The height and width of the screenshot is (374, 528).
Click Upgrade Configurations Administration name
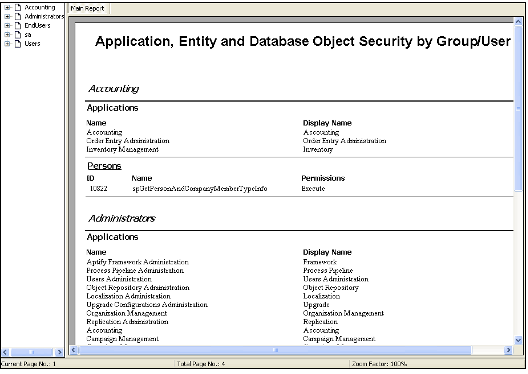click(147, 305)
